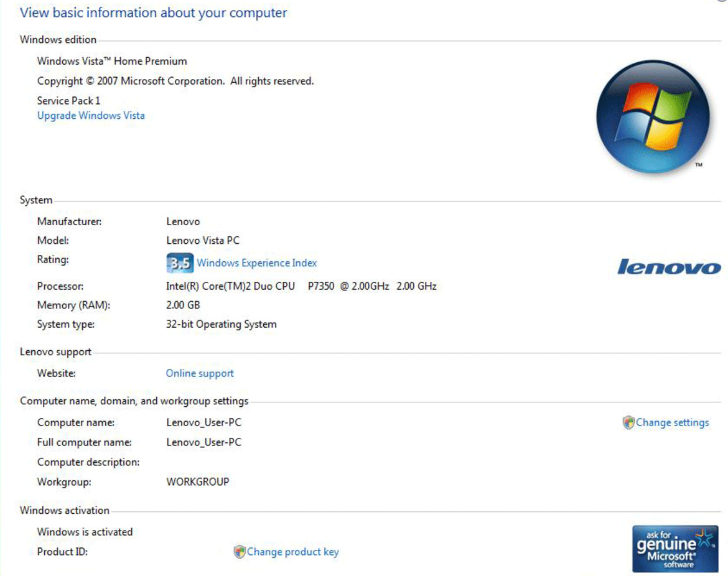Click the shield icon beside Change product key
The height and width of the screenshot is (576, 728).
239,551
